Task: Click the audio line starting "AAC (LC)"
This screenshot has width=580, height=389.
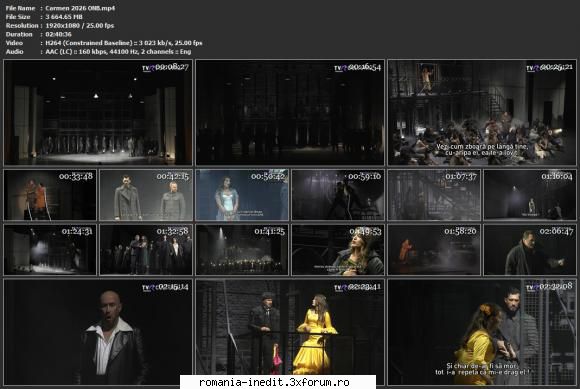Action: coord(118,52)
